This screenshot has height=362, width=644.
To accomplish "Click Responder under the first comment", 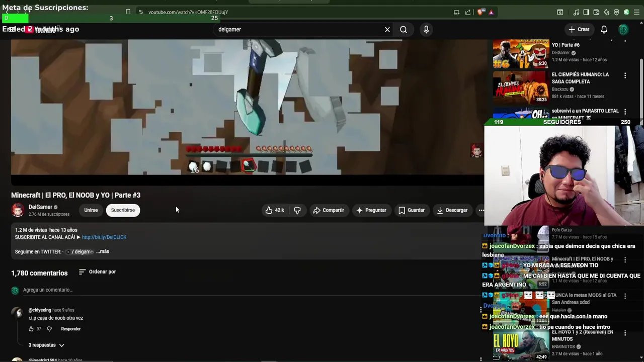I will 71,329.
